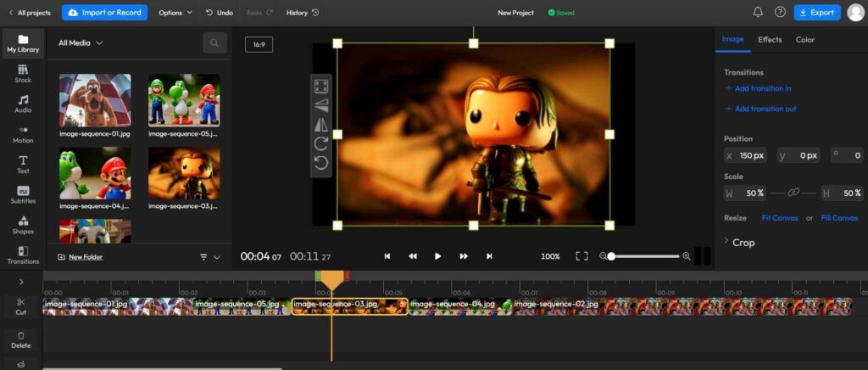Rotate image clockwise

pos(321,143)
